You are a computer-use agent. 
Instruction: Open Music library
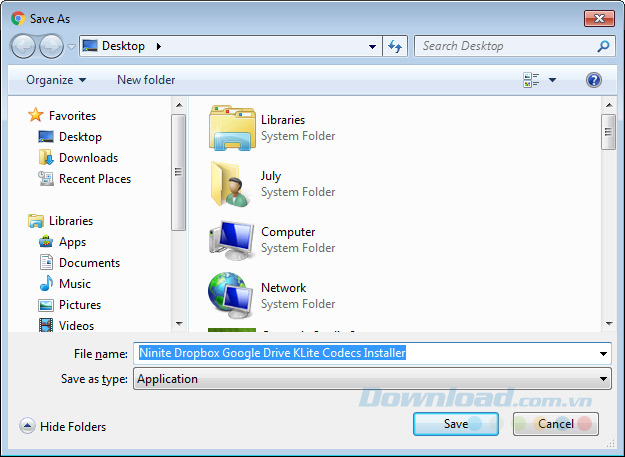75,284
